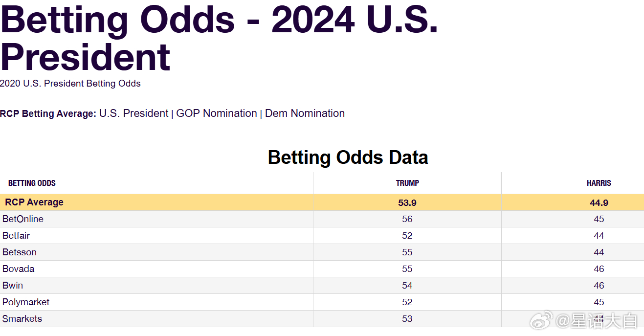Open the Bovada bookmaker entry
This screenshot has height=336, width=644.
click(x=19, y=269)
